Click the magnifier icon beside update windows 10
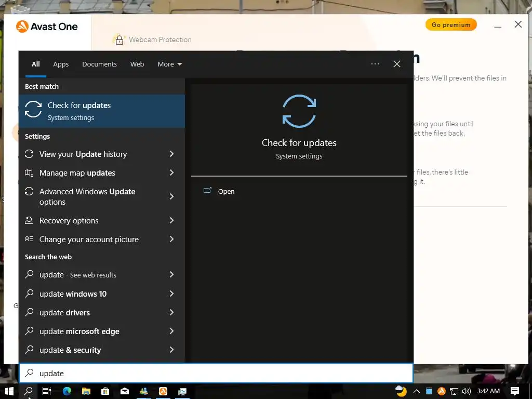 pos(30,293)
